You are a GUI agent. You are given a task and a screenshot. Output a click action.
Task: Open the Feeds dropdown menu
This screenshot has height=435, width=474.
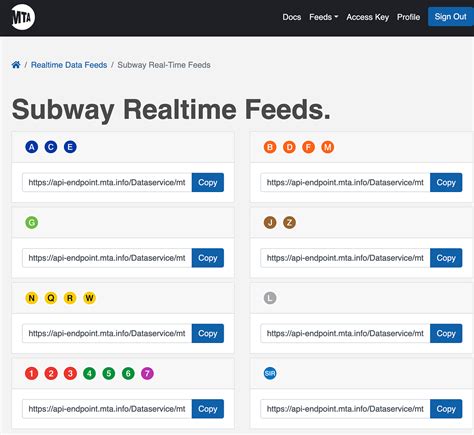[x=323, y=17]
